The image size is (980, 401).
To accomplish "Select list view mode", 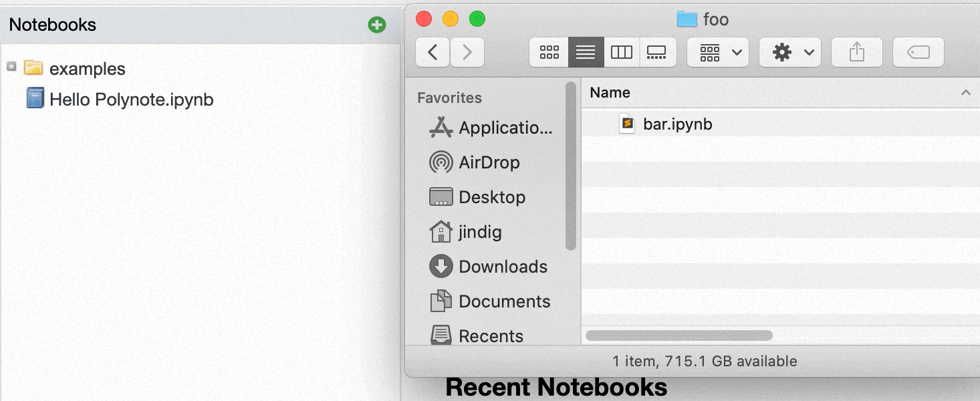I will click(586, 51).
